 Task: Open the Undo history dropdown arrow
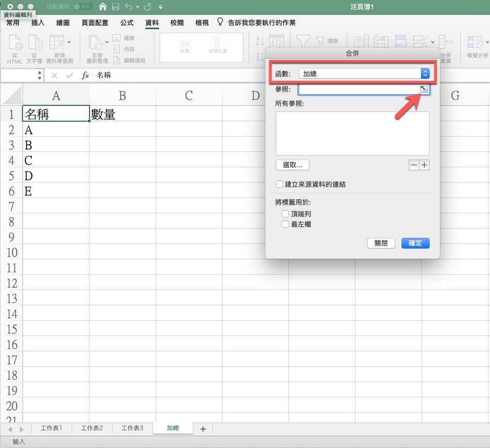138,7
